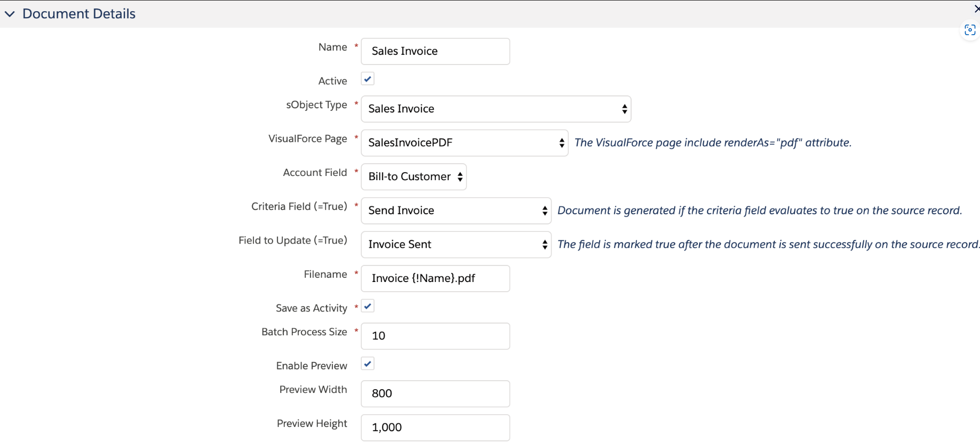
Task: Toggle the Save as Activity checkbox
Action: 368,306
